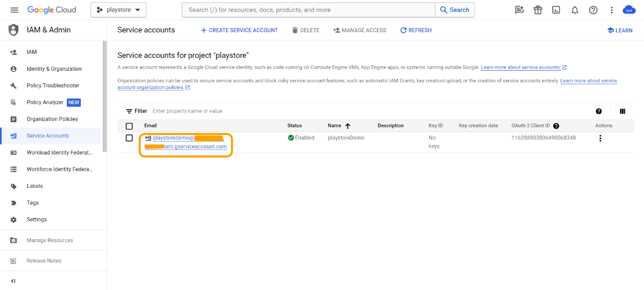Open the free trial gift icon
The image size is (644, 290).
[538, 10]
